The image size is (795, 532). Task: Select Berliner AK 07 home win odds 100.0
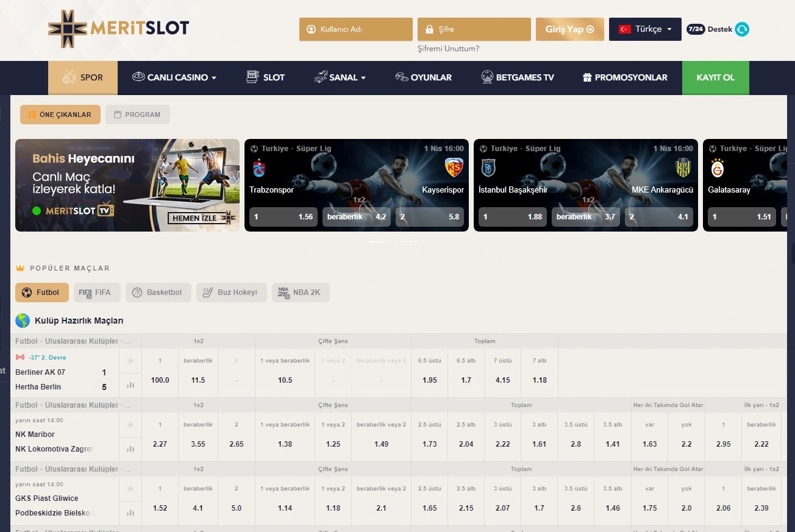coord(160,373)
